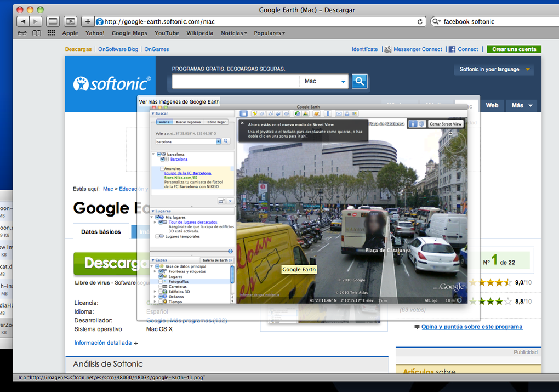Viewport: 559px width, 392px height.
Task: Enable the Carreteras layer checkbox
Action: point(161,286)
